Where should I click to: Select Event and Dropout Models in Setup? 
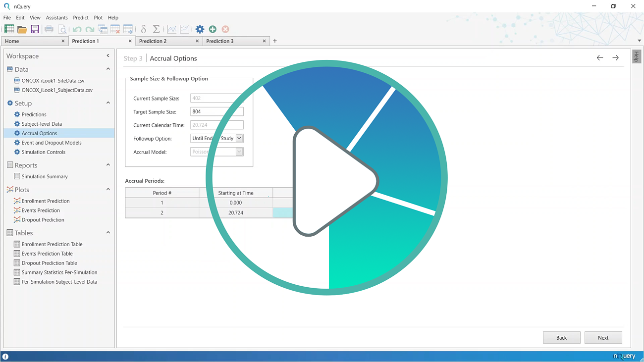click(x=52, y=143)
